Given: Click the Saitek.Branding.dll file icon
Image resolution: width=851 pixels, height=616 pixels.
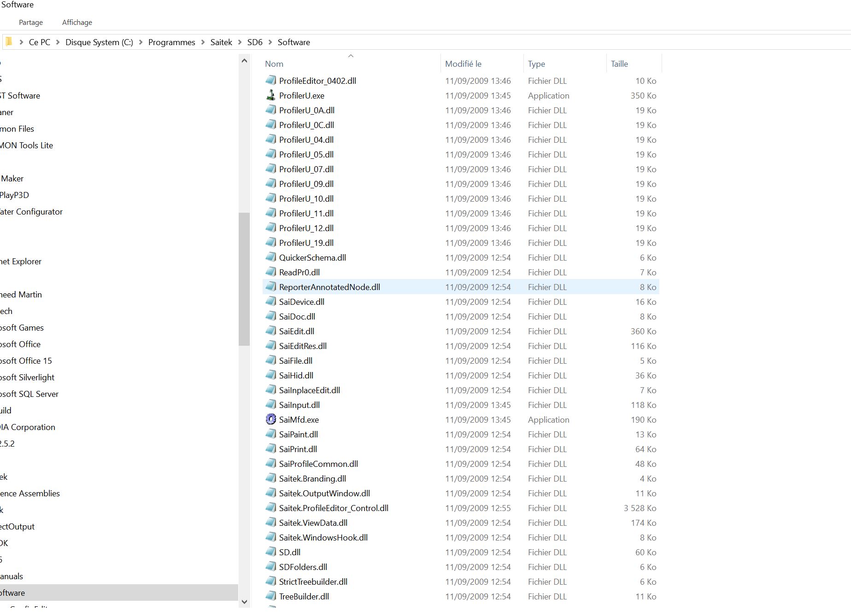Looking at the screenshot, I should tap(271, 478).
